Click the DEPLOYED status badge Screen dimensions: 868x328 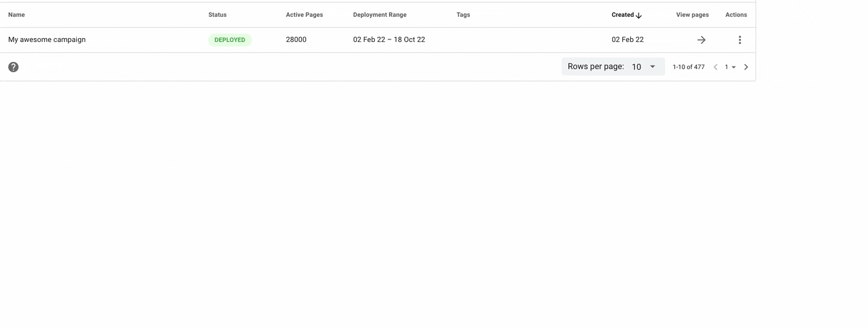[229, 40]
